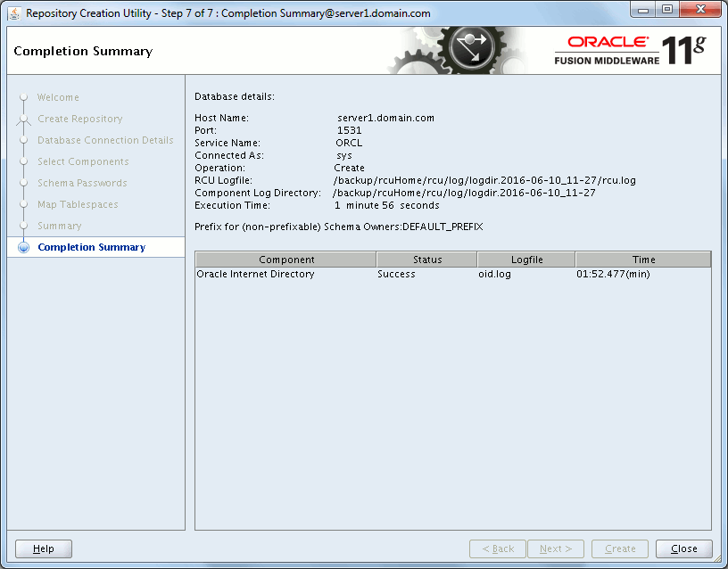Click the Database details heading
Image resolution: width=728 pixels, height=569 pixels.
point(235,96)
